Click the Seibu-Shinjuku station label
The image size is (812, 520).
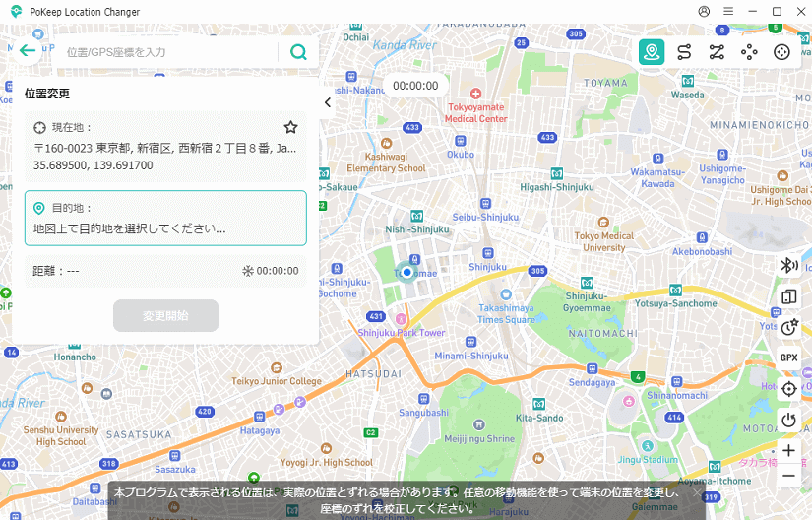pyautogui.click(x=485, y=217)
